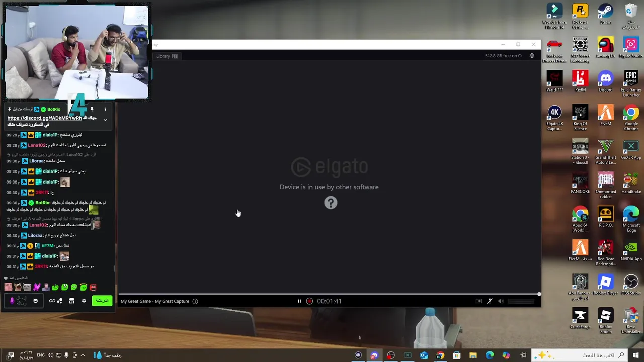Screen dimensions: 644x362
Task: Open the Recycle Bin
Action: coord(631,16)
